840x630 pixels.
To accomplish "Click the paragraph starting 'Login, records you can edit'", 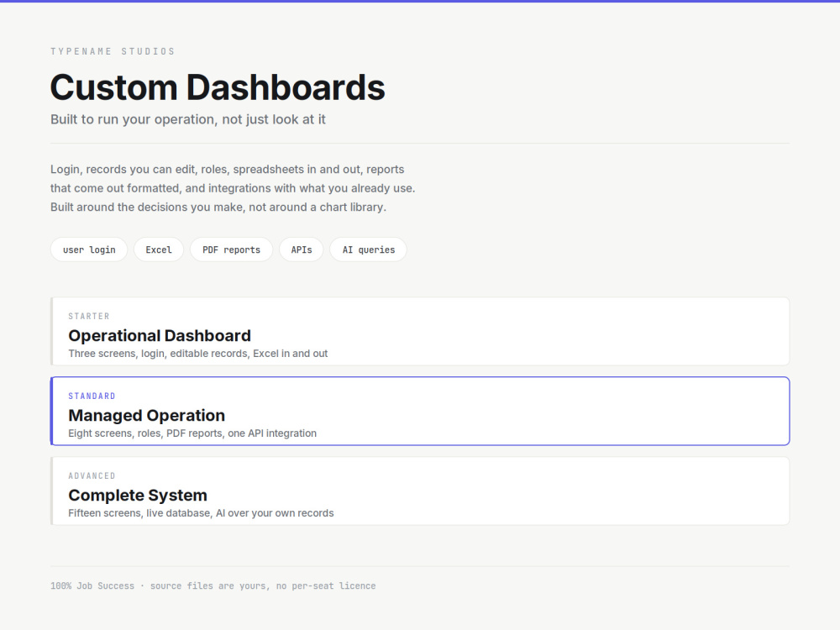I will tap(233, 188).
